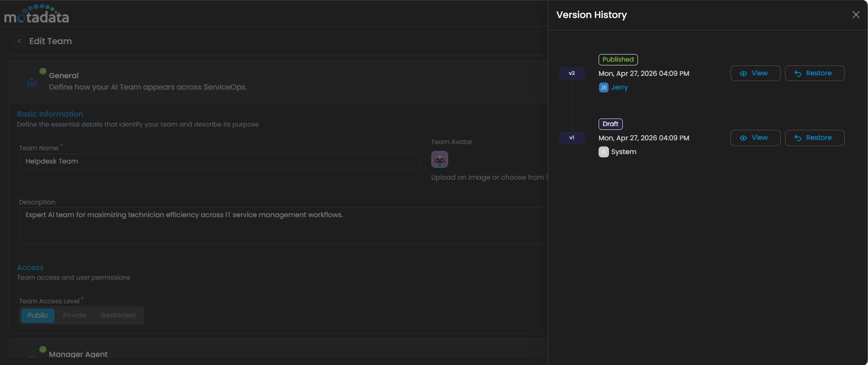Screen dimensions: 868x365
Task: Click the back arrow beside Edit Team
Action: tap(19, 41)
